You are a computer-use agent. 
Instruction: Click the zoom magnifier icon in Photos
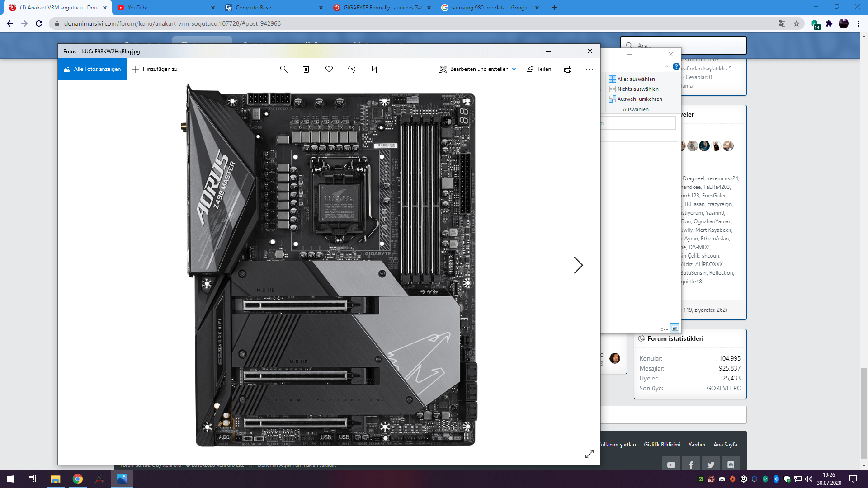click(x=283, y=69)
